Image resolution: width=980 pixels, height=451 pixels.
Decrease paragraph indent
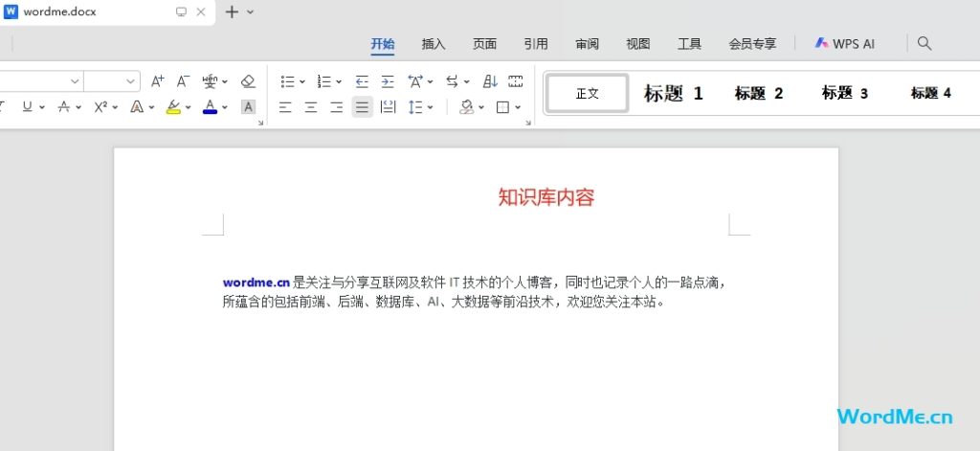click(x=362, y=81)
